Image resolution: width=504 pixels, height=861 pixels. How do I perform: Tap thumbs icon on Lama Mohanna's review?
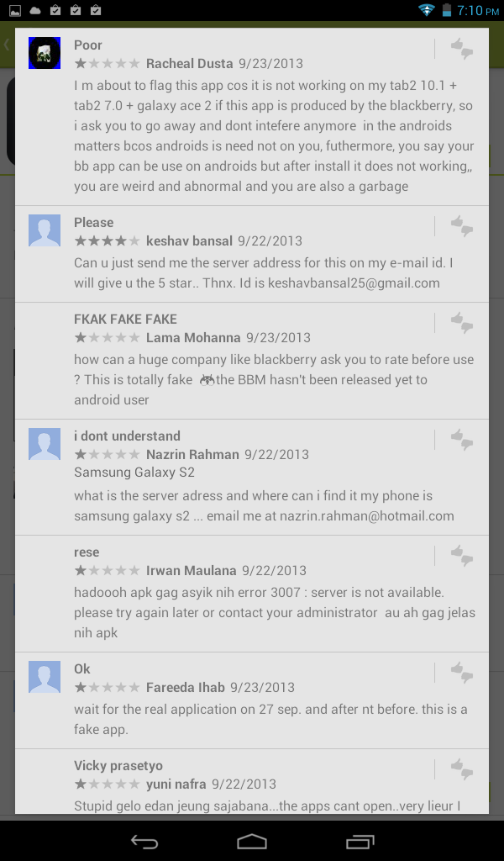point(462,323)
